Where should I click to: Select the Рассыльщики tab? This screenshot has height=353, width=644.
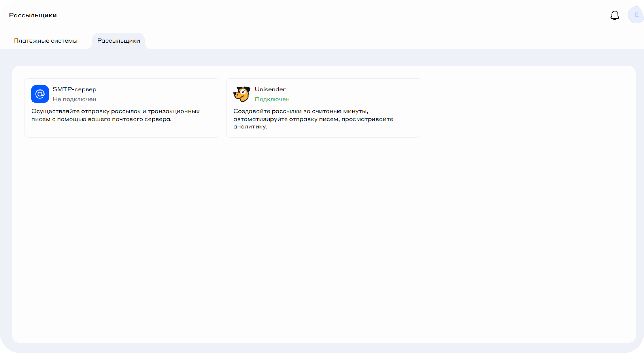[x=118, y=41]
